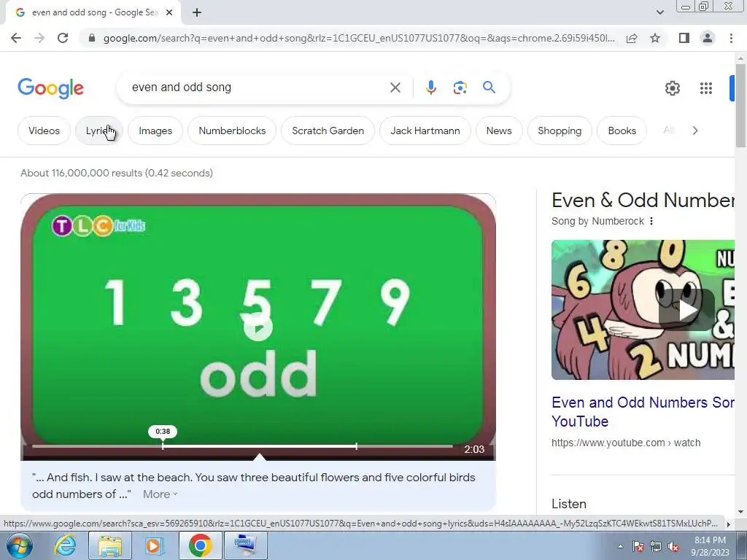The height and width of the screenshot is (560, 747).
Task: Click the Listen section heading
Action: coord(569,504)
